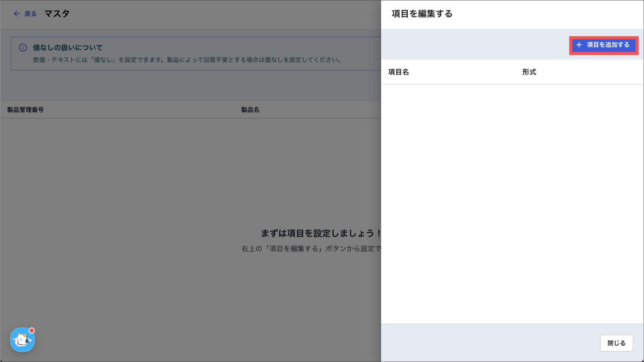The height and width of the screenshot is (362, 644).
Task: Open the support chat mascot icon
Action: [x=22, y=340]
